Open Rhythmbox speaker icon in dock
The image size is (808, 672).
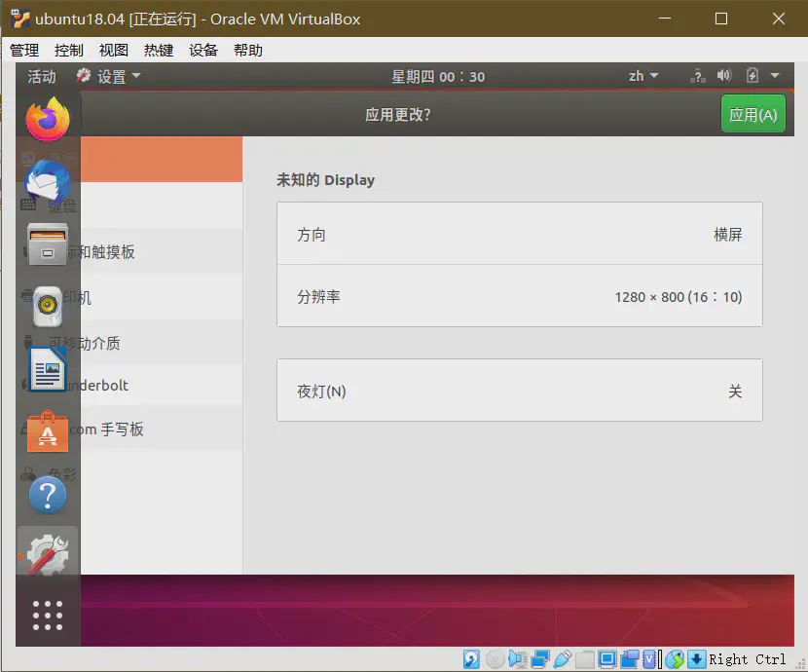(x=47, y=307)
